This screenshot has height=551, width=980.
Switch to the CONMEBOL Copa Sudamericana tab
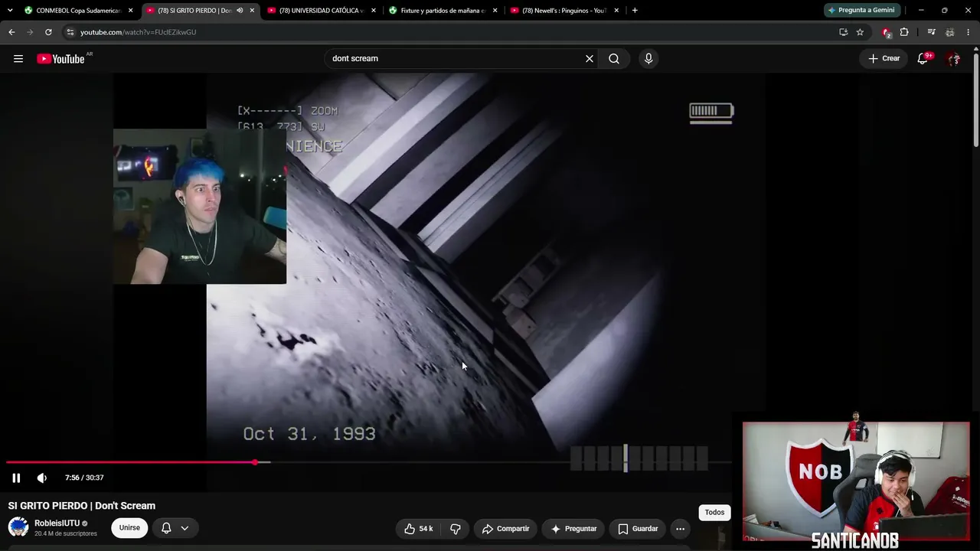tap(77, 11)
